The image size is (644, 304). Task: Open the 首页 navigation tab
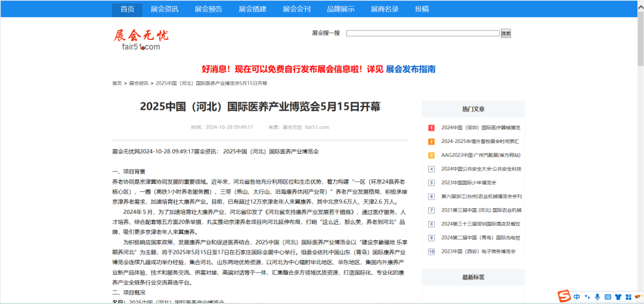[127, 9]
